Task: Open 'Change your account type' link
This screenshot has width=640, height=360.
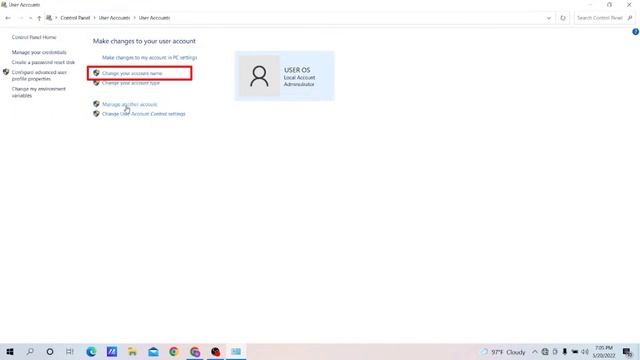Action: pyautogui.click(x=131, y=83)
